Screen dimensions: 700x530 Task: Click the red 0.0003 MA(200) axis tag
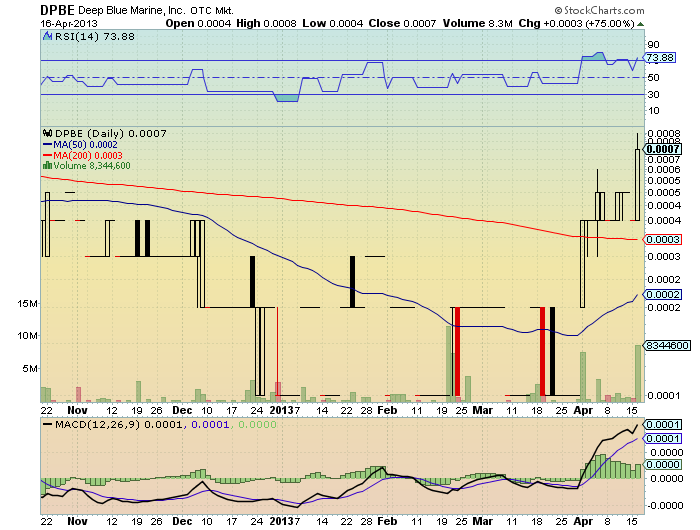662,240
